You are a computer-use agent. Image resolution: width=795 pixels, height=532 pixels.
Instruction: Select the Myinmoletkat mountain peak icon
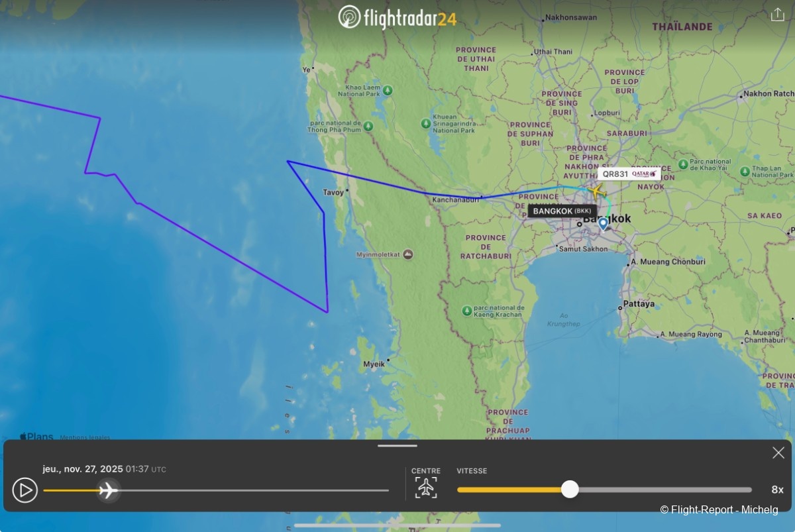tap(408, 254)
